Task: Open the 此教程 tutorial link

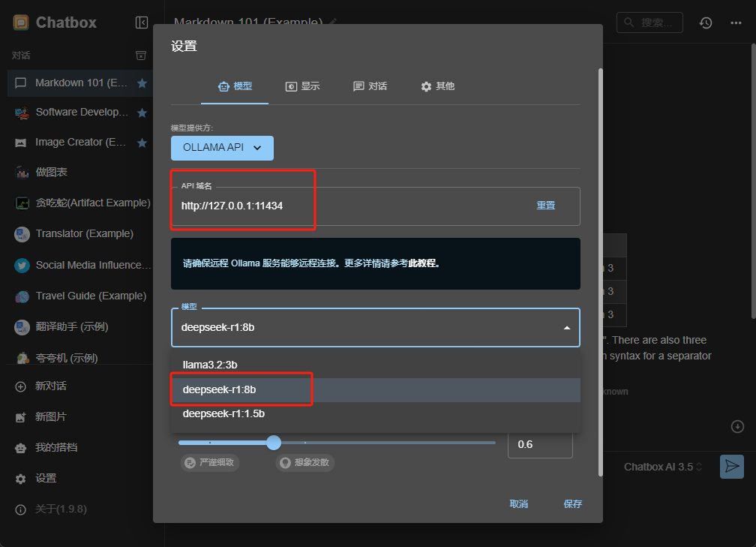Action: pyautogui.click(x=421, y=263)
